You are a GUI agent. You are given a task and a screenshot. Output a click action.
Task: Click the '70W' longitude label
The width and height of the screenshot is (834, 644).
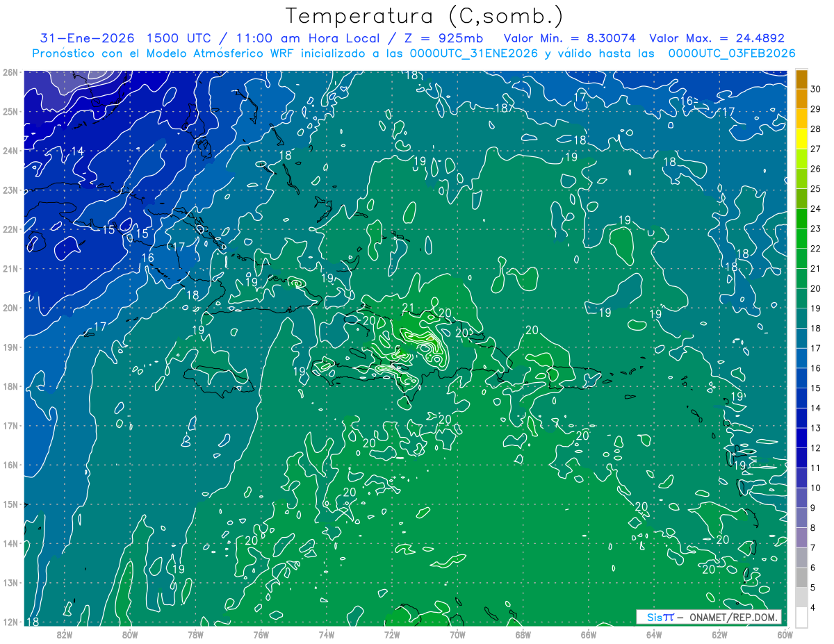457,635
